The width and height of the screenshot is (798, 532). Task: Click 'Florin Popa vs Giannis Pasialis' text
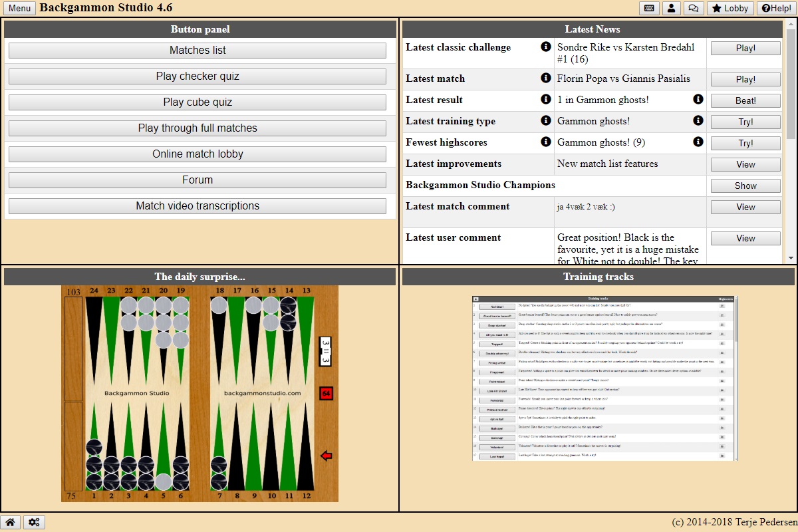624,78
